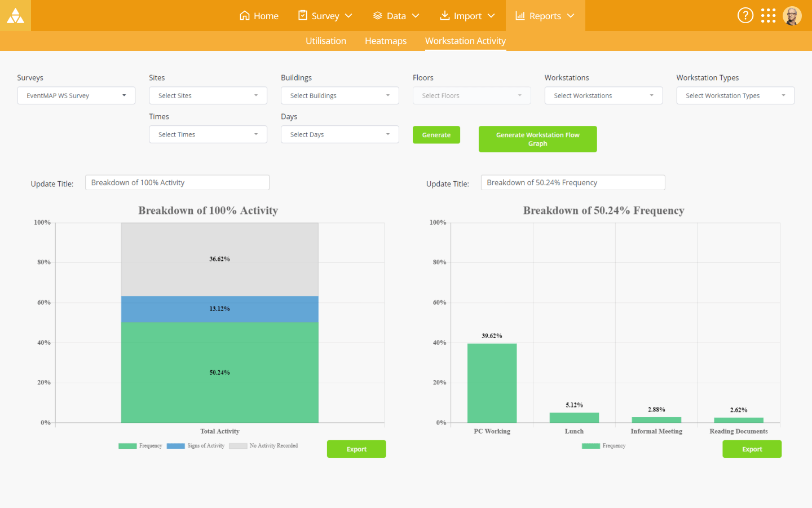This screenshot has height=508, width=812.
Task: Expand the Select Days dropdown
Action: click(x=340, y=134)
